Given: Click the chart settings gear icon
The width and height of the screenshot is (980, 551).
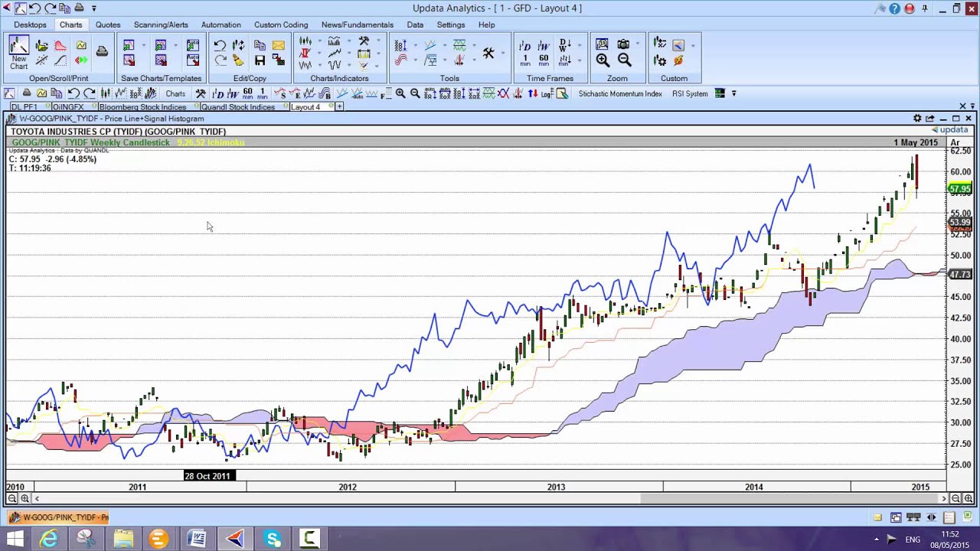Looking at the screenshot, I should click(x=917, y=119).
